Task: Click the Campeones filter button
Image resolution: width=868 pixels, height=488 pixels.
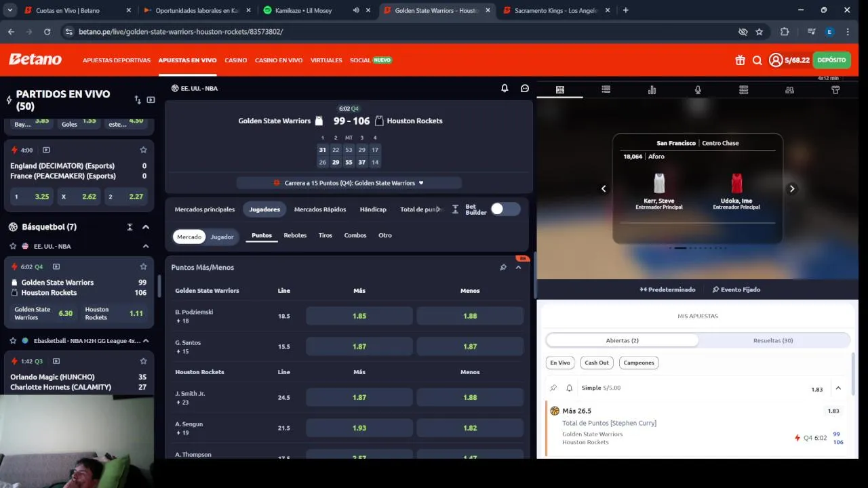Action: [x=639, y=363]
